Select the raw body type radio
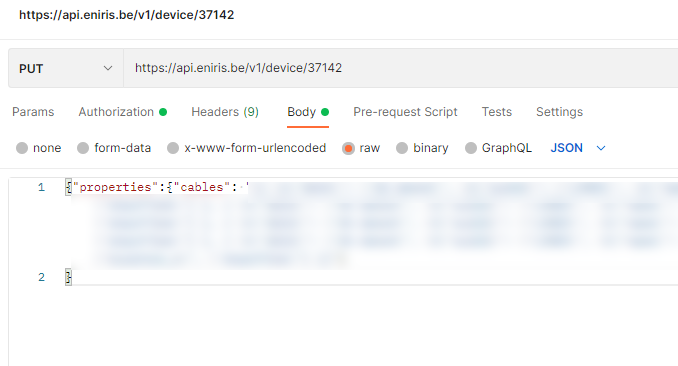Screen dimensions: 678x366 348,148
